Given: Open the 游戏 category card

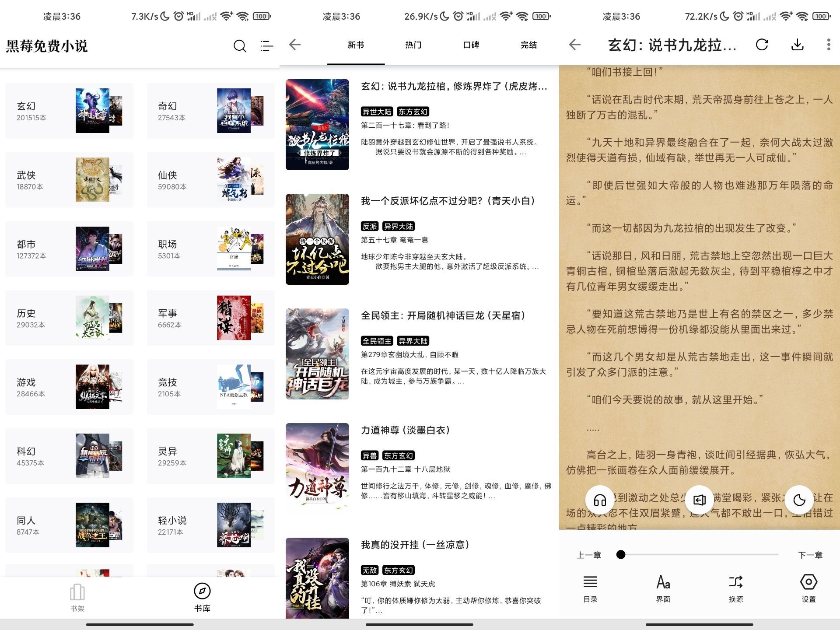Looking at the screenshot, I should coord(69,387).
